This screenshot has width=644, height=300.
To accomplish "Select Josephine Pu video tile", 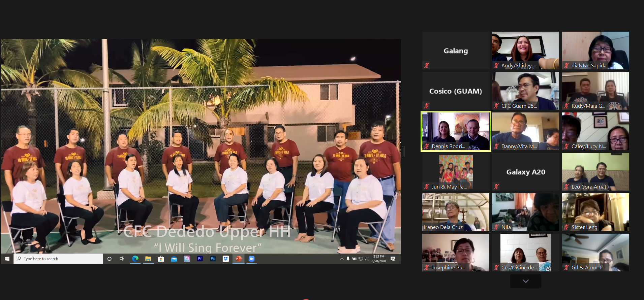I will tap(456, 253).
